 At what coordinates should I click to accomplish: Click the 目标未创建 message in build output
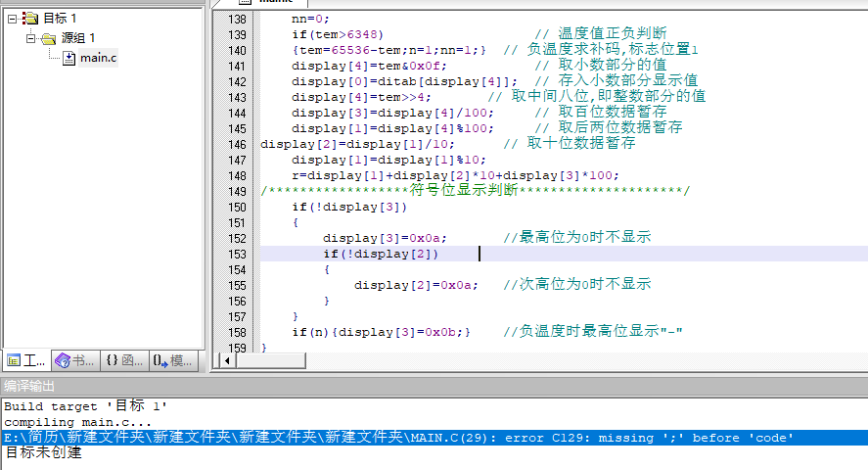(x=43, y=453)
